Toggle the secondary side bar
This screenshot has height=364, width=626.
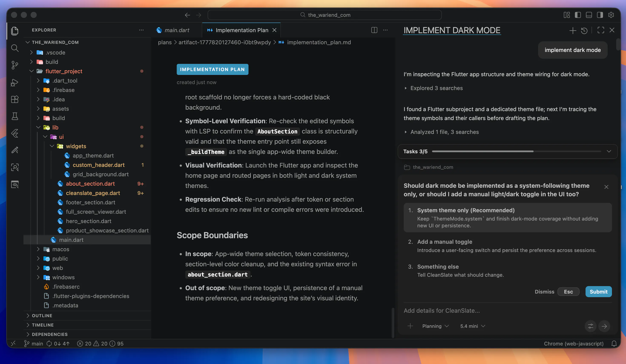[600, 15]
